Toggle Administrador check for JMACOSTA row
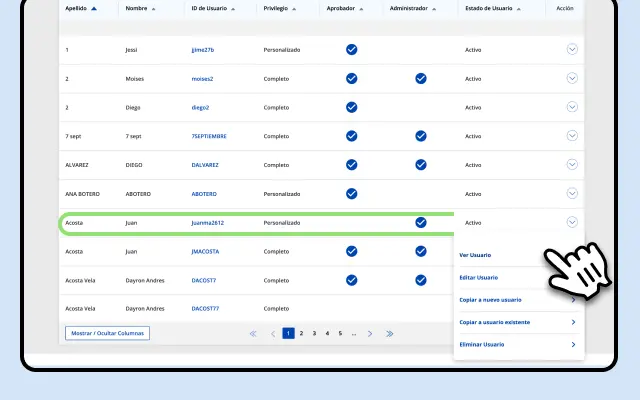The width and height of the screenshot is (640, 400). [421, 251]
